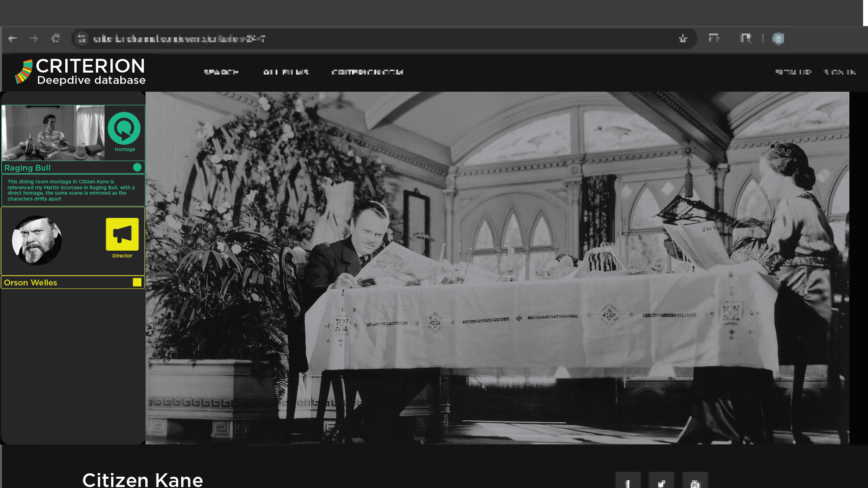868x488 pixels.
Task: Select the Citizen Kane film title
Action: point(142,479)
